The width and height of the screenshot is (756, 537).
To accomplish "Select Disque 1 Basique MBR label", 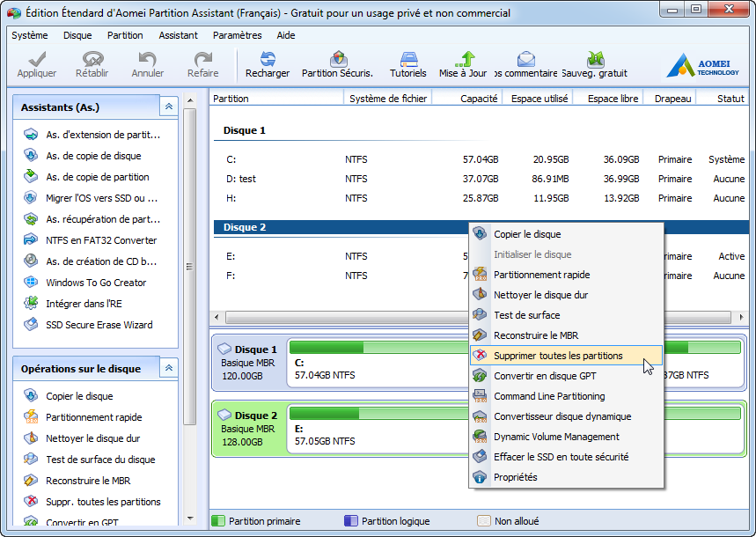I will (249, 363).
